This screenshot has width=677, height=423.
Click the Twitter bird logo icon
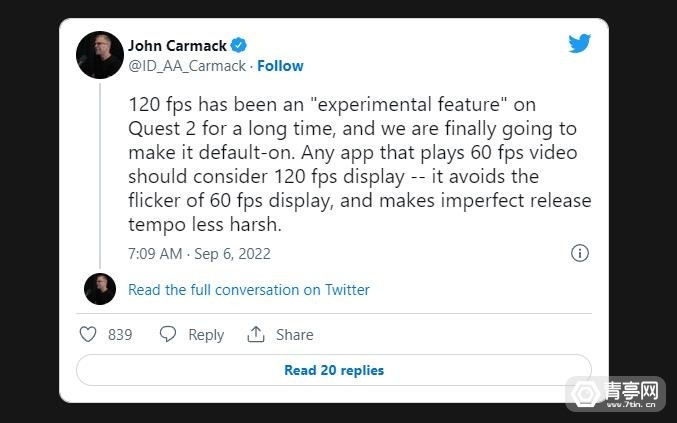tap(579, 44)
